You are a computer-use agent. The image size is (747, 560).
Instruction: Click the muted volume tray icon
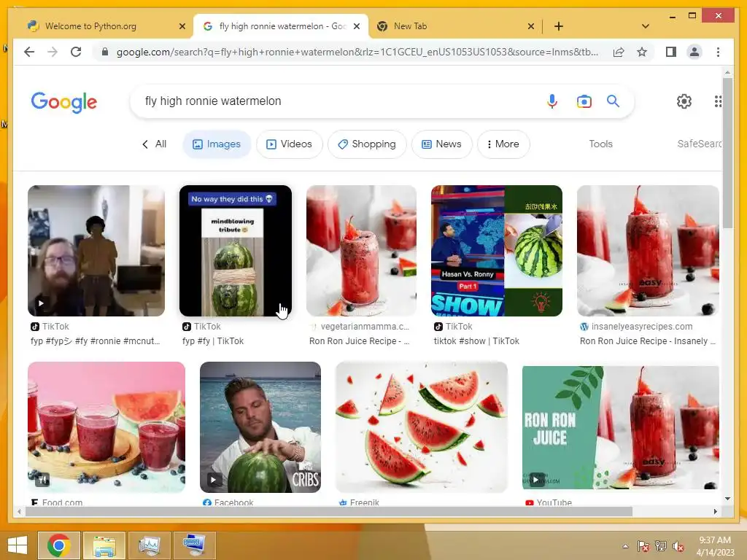pos(678,546)
